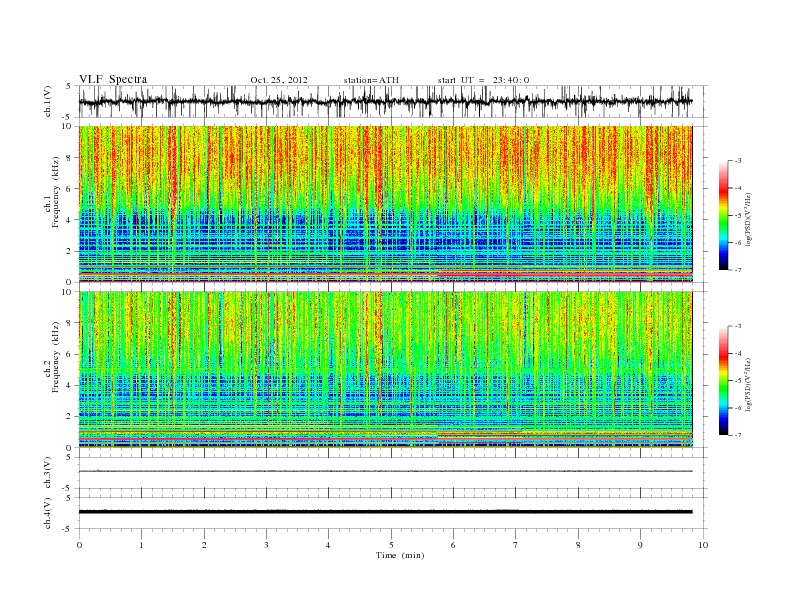Click the date text "Oct. 25, 2012"
792x612 pixels.
tap(279, 80)
